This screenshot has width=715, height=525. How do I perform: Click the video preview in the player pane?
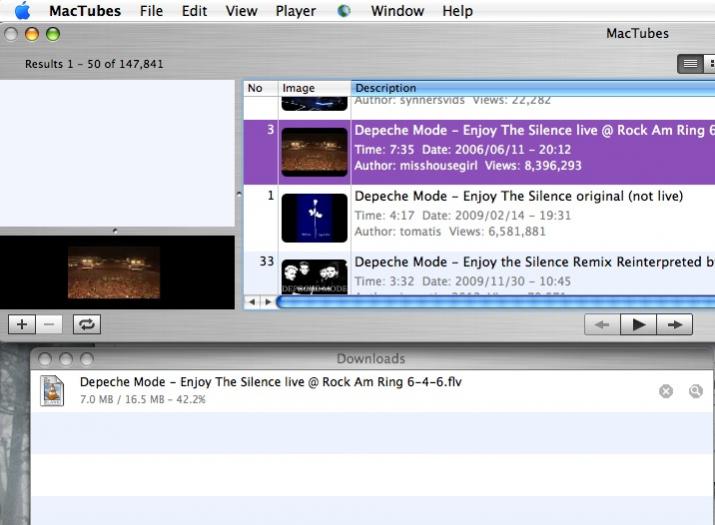[114, 273]
